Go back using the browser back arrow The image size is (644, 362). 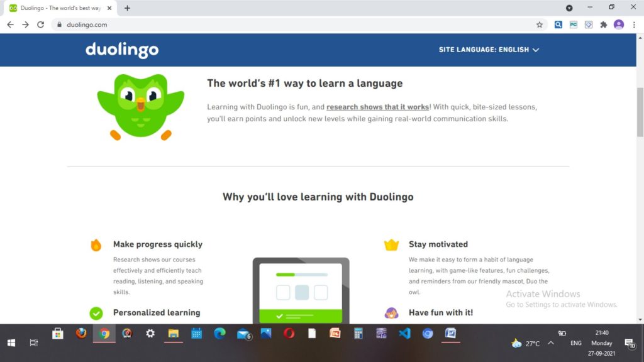(10, 25)
